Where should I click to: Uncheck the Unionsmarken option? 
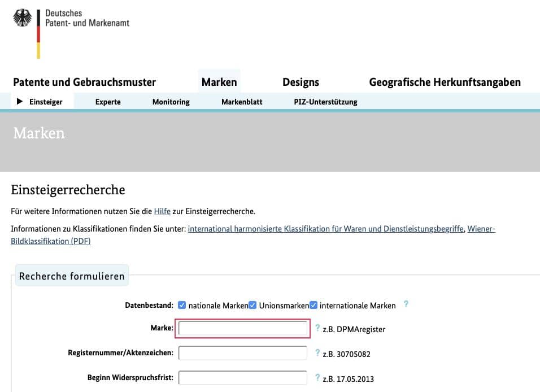252,305
